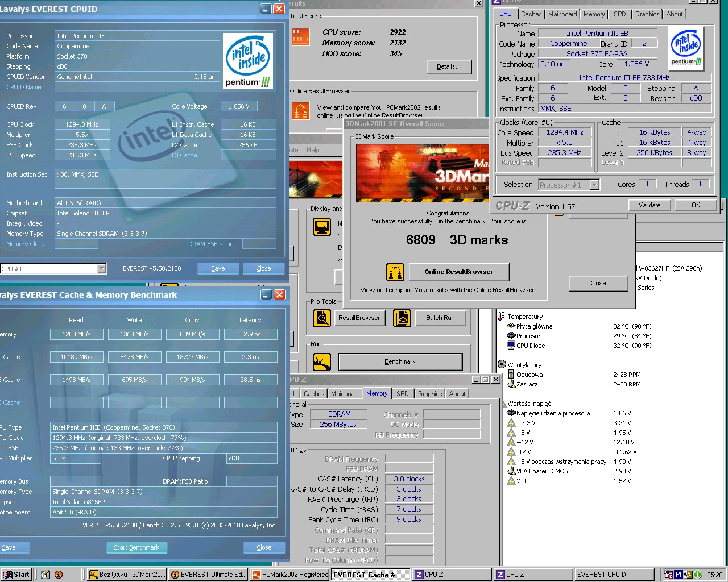The height and width of the screenshot is (582, 728).
Task: Click the Płyta główna sensor icon
Action: 511,326
